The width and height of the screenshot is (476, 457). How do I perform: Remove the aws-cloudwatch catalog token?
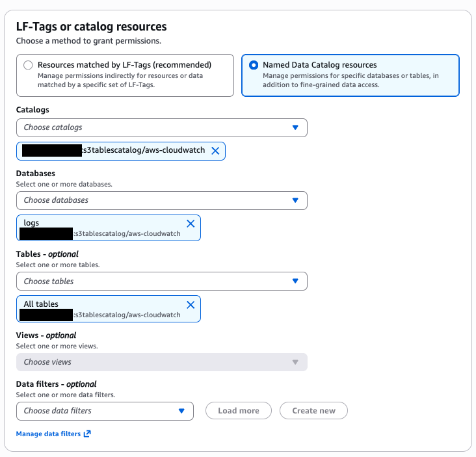click(x=215, y=151)
